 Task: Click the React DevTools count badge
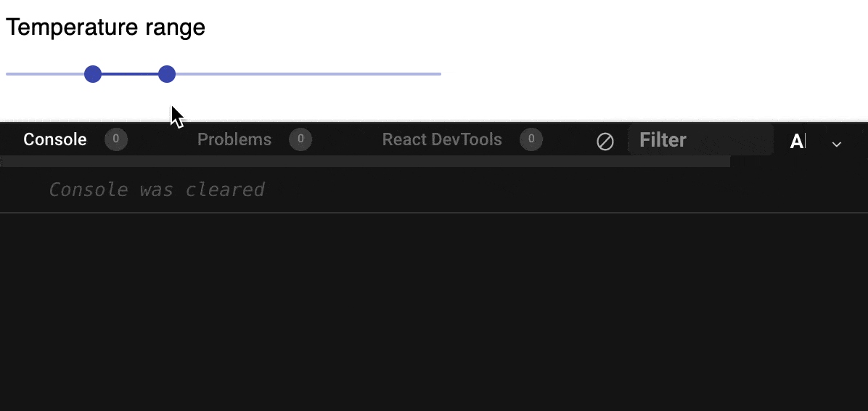531,139
